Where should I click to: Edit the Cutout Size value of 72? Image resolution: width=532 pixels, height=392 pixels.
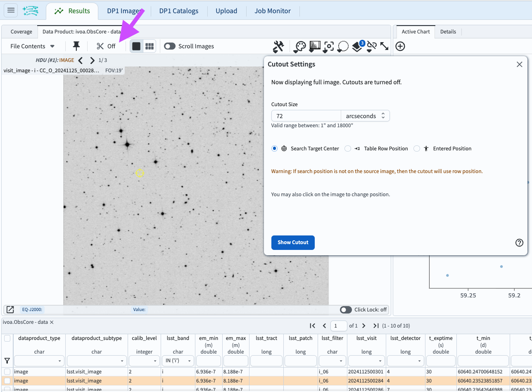coord(306,116)
